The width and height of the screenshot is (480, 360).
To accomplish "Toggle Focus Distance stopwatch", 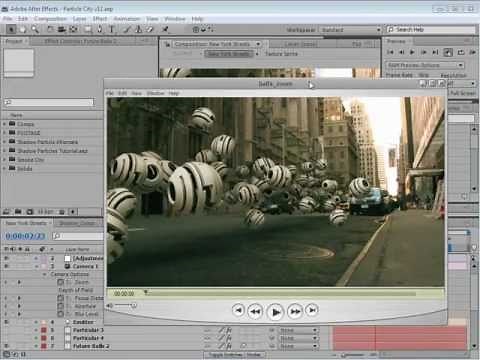I will pyautogui.click(x=60, y=298).
